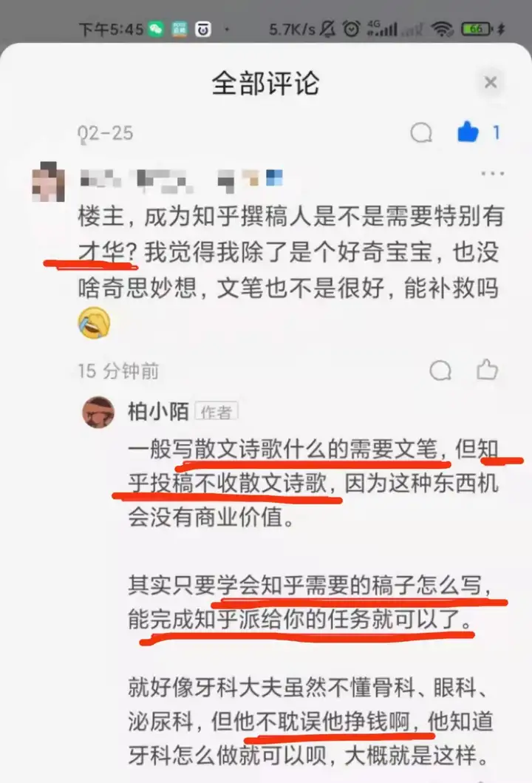Like the comment posted 15 分钟前
Viewport: 532px width, 783px height.
point(487,370)
